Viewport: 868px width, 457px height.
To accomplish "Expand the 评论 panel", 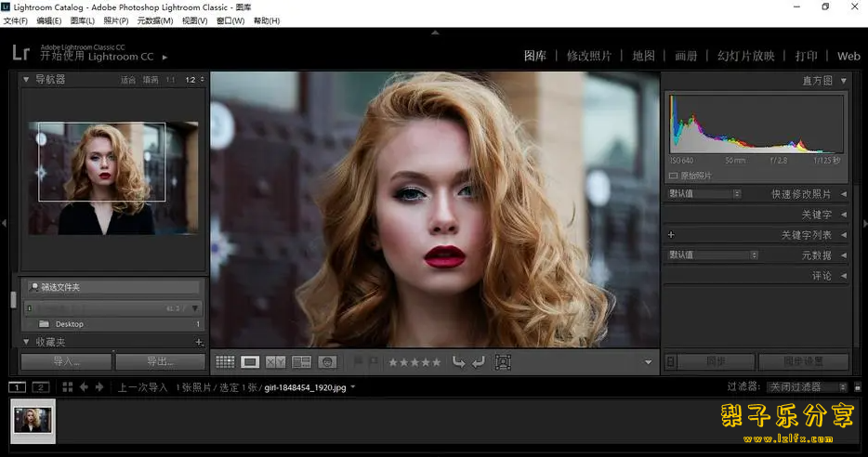I will point(844,276).
